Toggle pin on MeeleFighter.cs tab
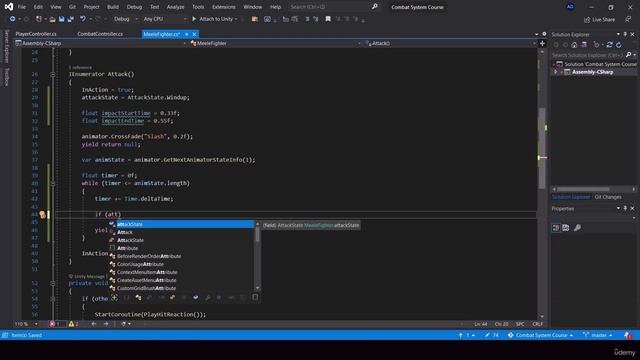Image resolution: width=640 pixels, height=360 pixels. click(x=187, y=34)
